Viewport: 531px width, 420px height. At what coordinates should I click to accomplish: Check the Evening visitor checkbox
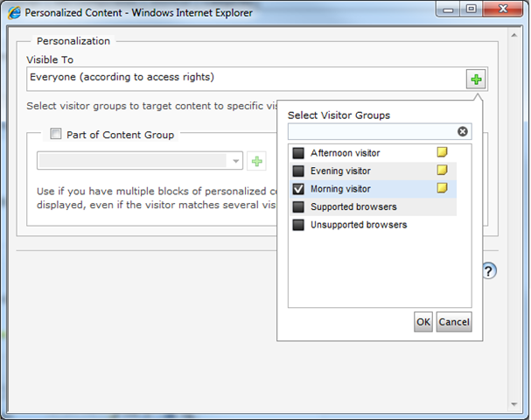point(298,171)
